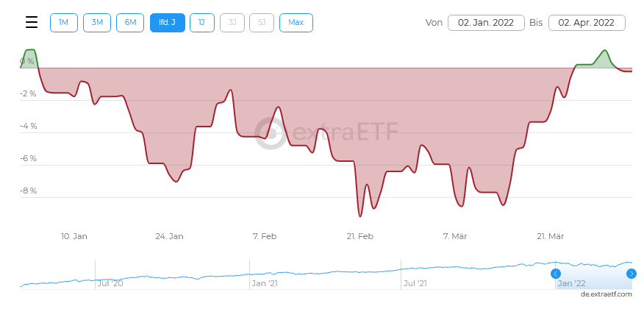Click the 21. Feb axis label

360,236
